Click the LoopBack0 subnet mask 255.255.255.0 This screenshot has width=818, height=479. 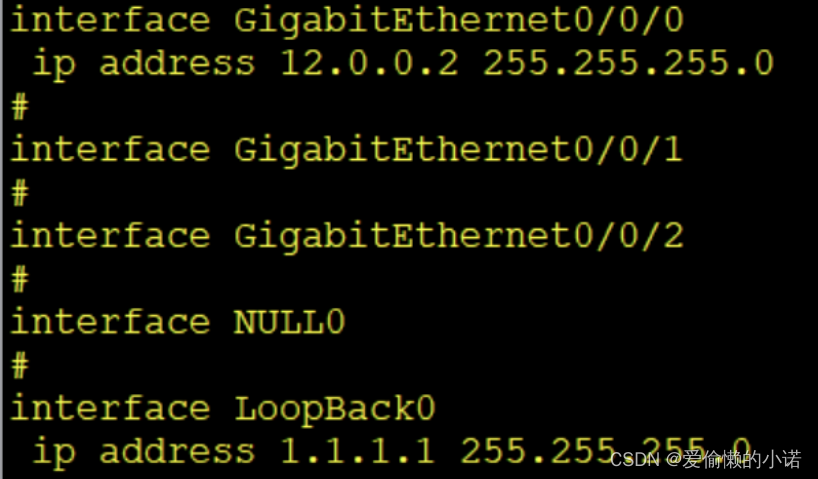(x=605, y=450)
